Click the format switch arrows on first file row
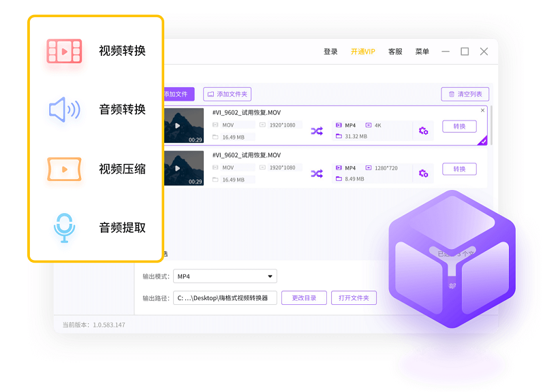The height and width of the screenshot is (392, 545). pos(316,131)
